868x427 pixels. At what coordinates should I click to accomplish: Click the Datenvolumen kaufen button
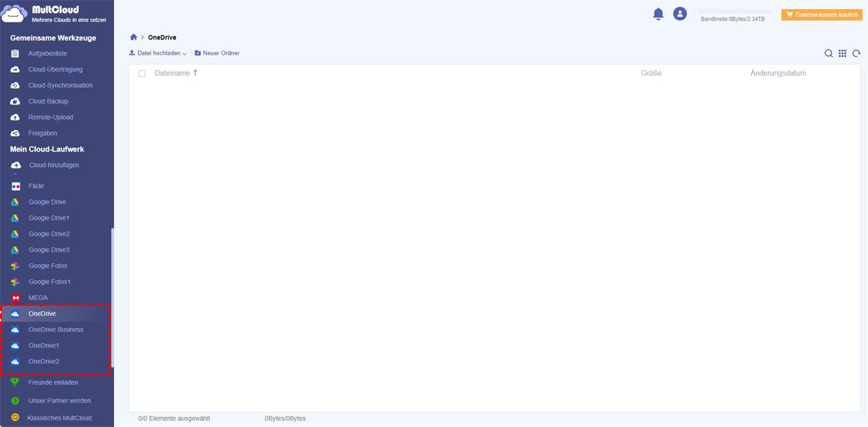point(822,14)
